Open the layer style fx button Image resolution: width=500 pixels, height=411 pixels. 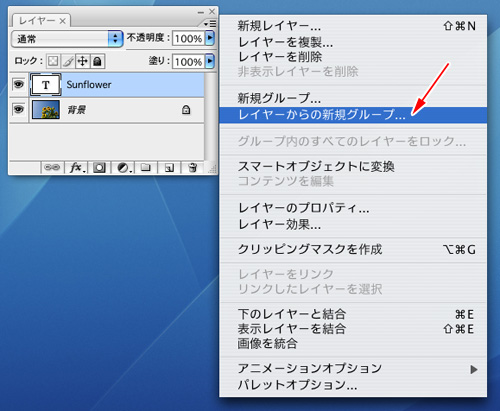[77, 167]
